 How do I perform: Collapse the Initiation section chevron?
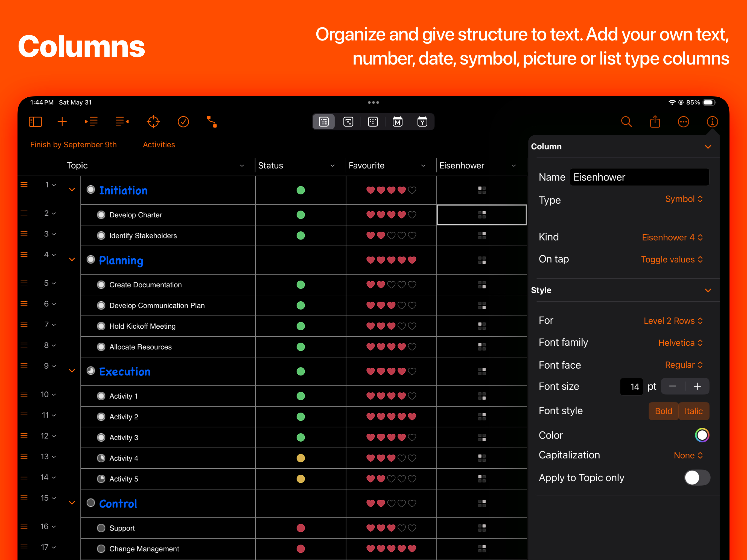[x=72, y=189]
